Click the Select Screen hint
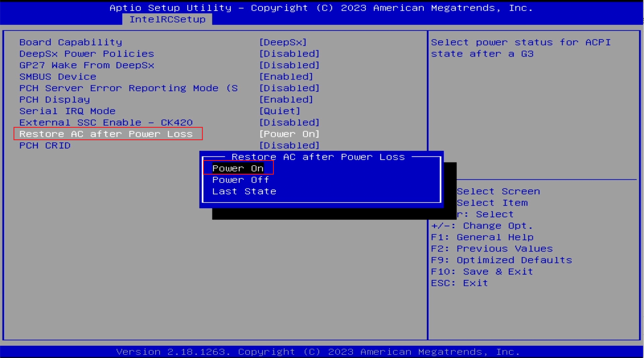 [x=498, y=191]
